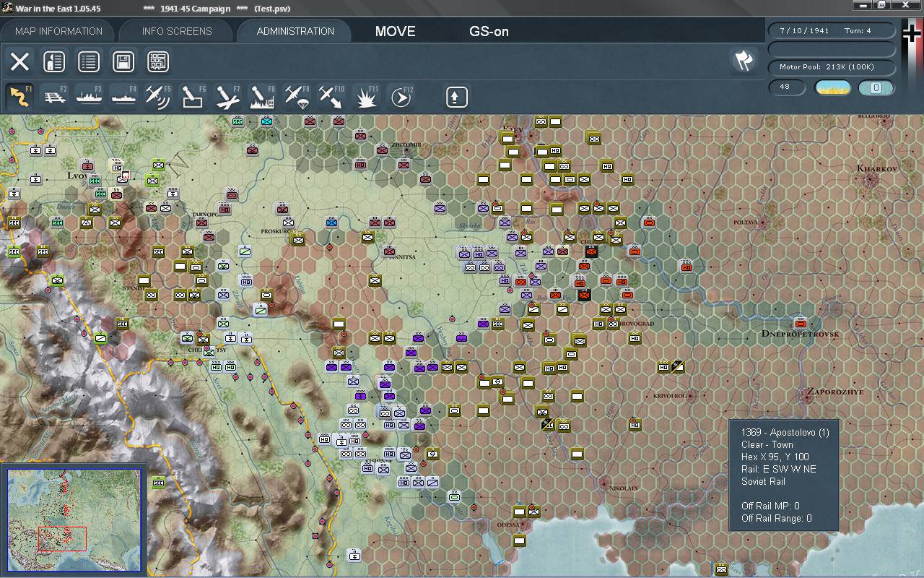The width and height of the screenshot is (924, 578).
Task: Click the Zaporozhye city label
Action: point(835,392)
